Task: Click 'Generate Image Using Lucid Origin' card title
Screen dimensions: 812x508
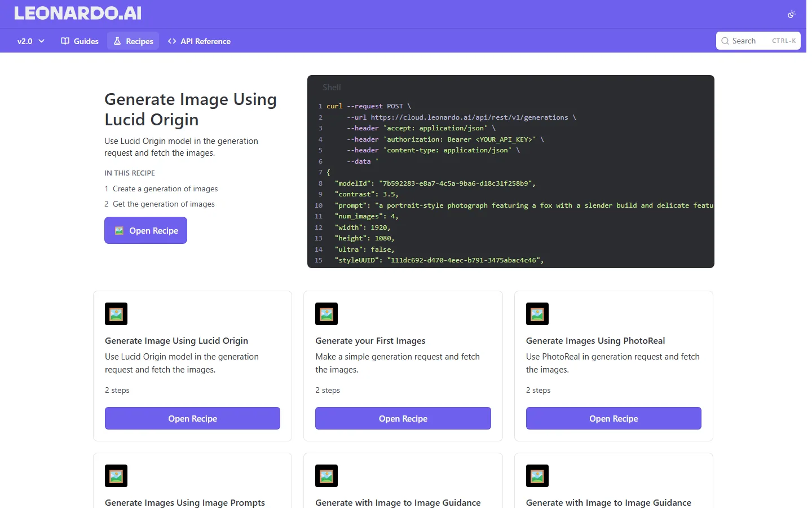Action: (176, 340)
